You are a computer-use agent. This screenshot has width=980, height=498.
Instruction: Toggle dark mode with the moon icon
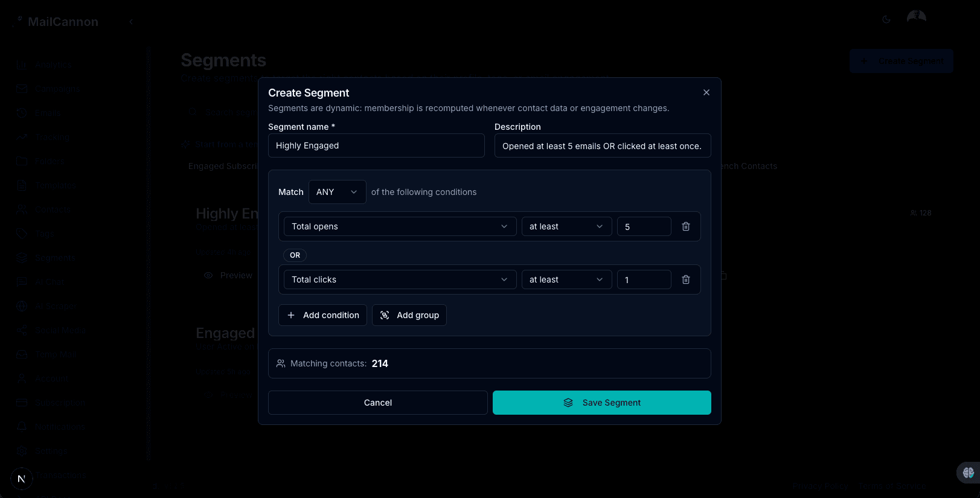(886, 19)
